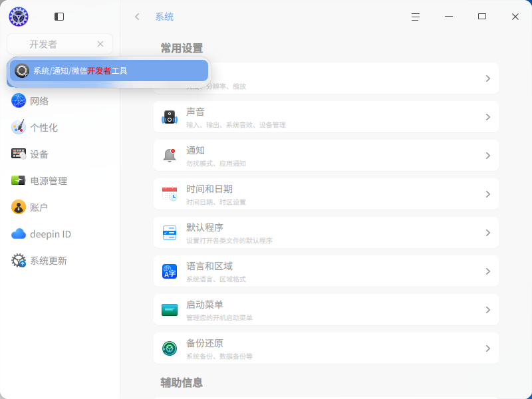
Task: Click the 时间日期、时区设置 description text
Action: (215, 202)
